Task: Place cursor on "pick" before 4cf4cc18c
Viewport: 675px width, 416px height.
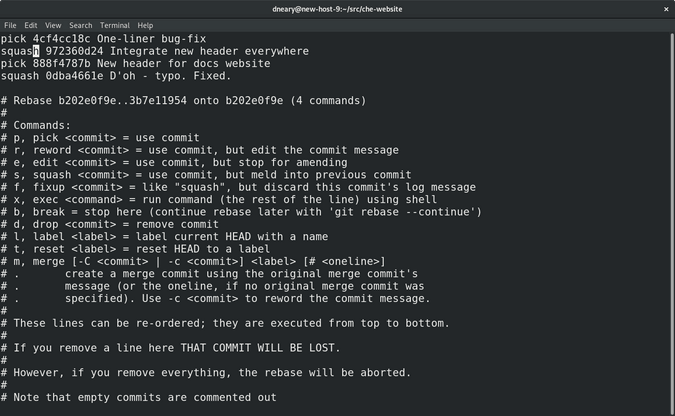Action: point(13,38)
